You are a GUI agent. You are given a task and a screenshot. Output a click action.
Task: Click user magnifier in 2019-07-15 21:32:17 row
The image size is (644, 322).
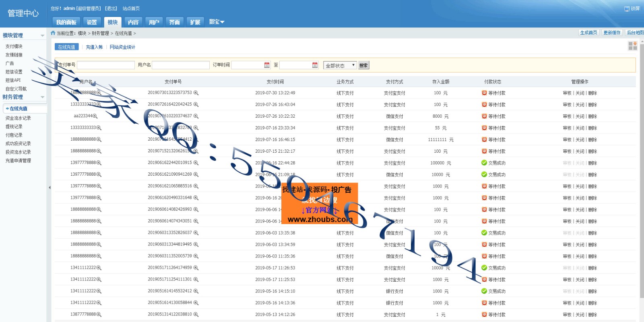click(x=99, y=151)
